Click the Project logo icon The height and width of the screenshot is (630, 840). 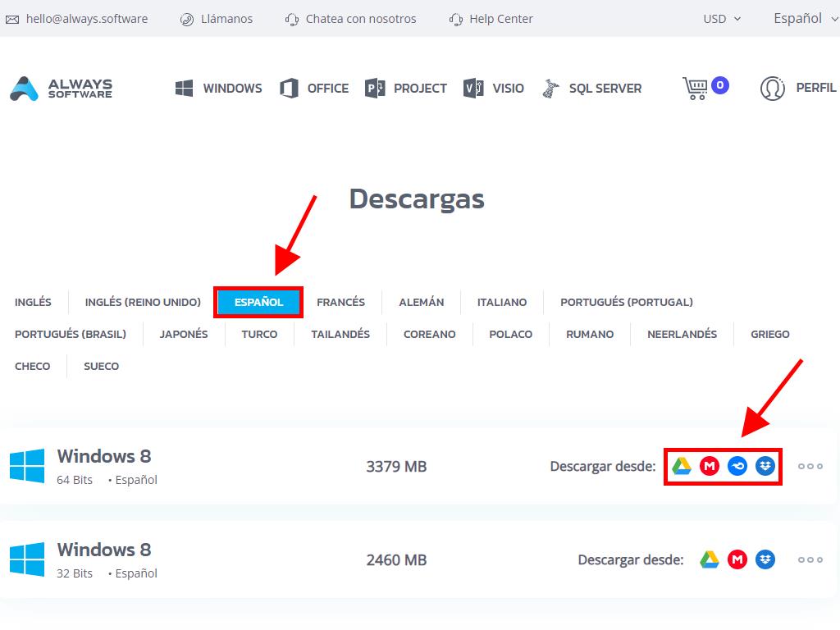(375, 89)
